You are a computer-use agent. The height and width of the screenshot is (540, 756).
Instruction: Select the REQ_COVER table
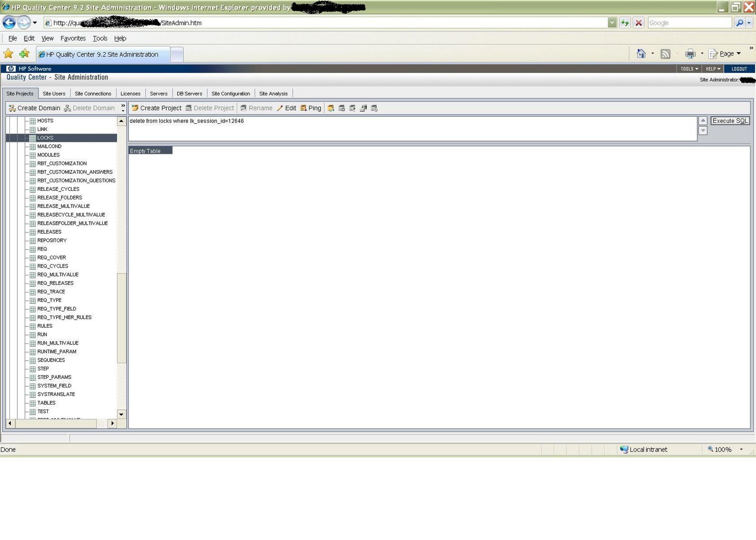pos(52,257)
